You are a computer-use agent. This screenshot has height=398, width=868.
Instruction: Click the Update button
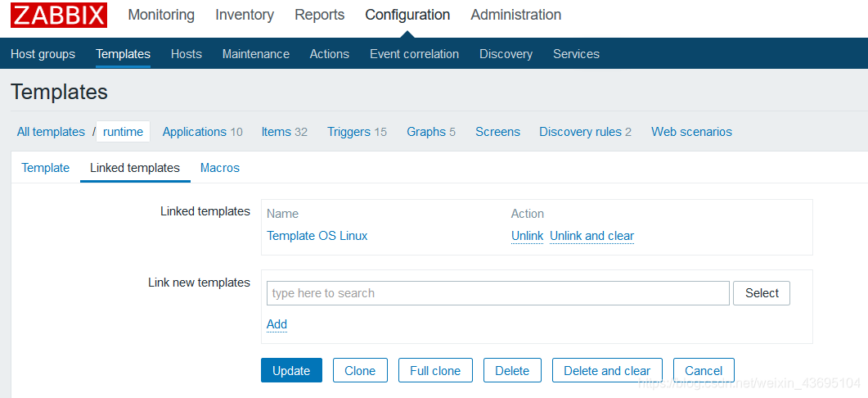click(291, 370)
